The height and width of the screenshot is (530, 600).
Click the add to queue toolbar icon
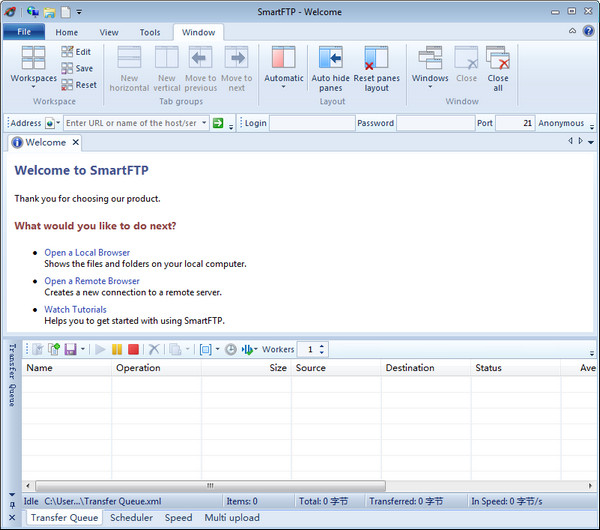(54, 349)
